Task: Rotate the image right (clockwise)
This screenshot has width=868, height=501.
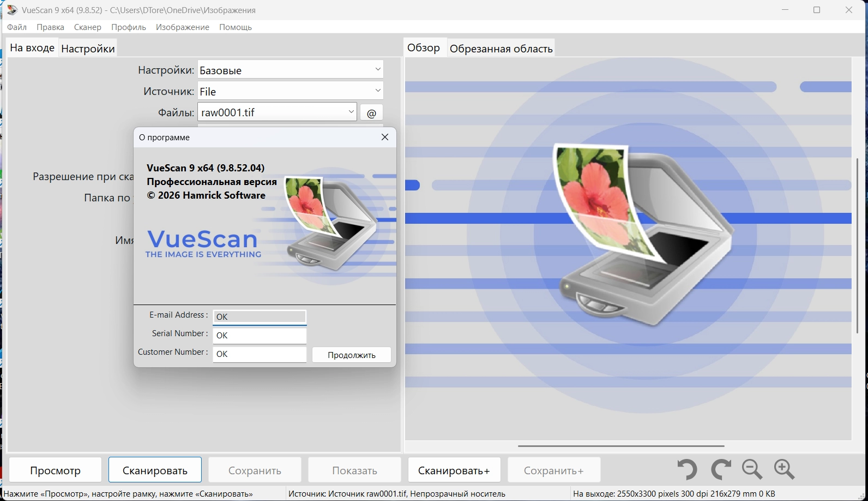Action: pos(721,469)
